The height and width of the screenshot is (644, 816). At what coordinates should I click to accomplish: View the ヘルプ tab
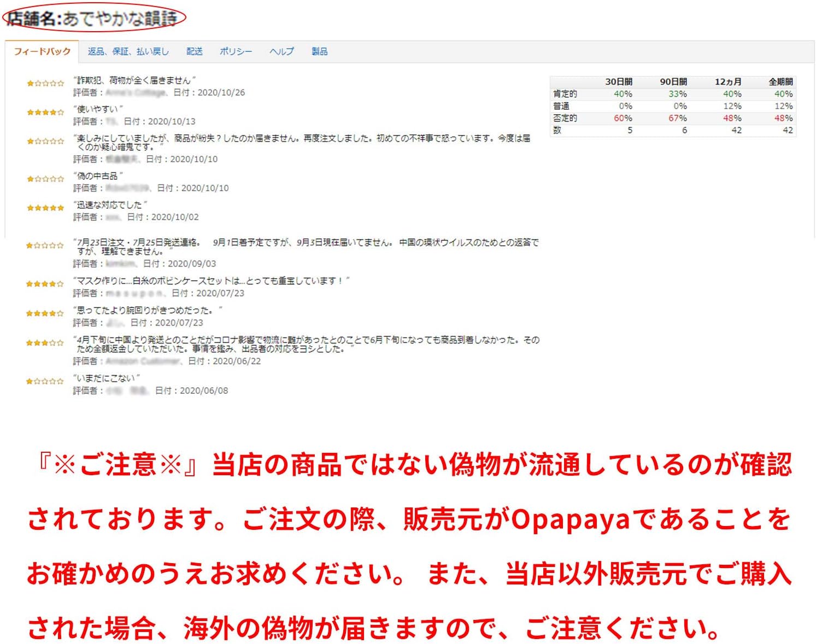[281, 50]
